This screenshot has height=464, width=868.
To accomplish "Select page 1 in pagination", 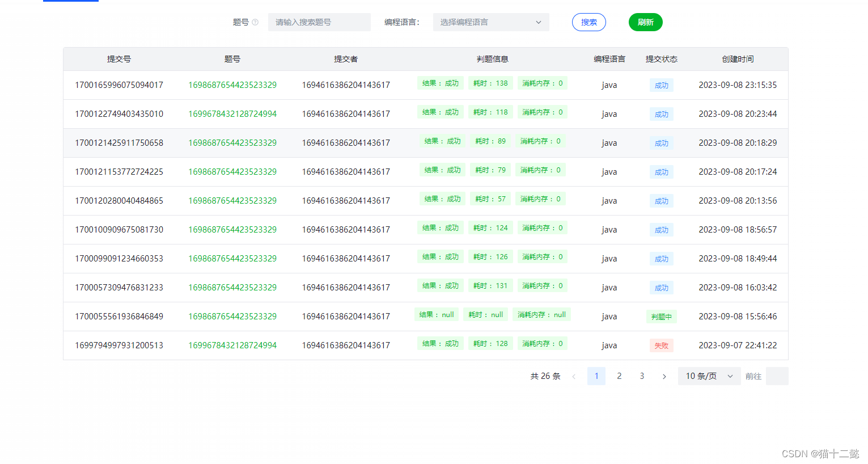I will (x=596, y=376).
